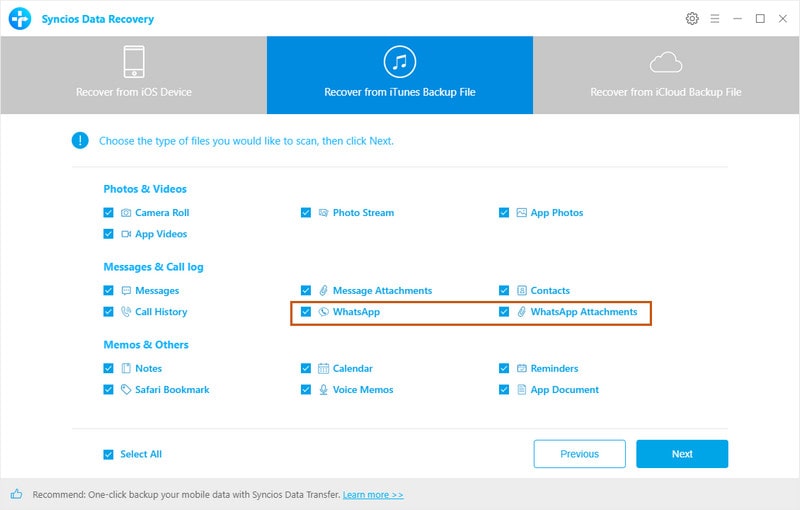Open the hamburger menu icon in title bar
This screenshot has height=510, width=800.
point(715,19)
